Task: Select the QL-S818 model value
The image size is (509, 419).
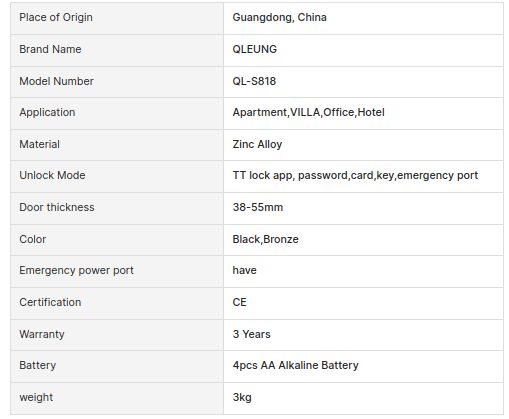Action: [x=254, y=81]
